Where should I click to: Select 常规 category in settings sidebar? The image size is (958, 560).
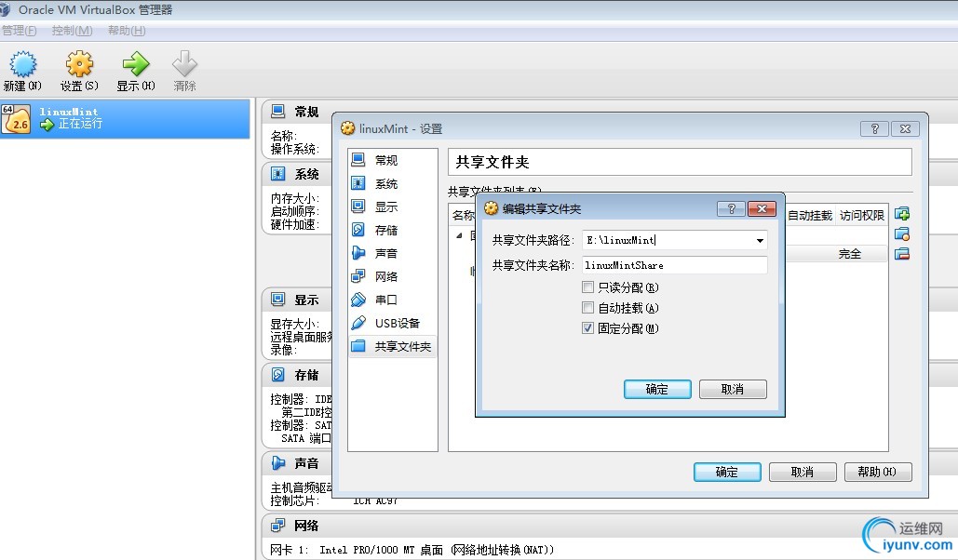point(393,161)
